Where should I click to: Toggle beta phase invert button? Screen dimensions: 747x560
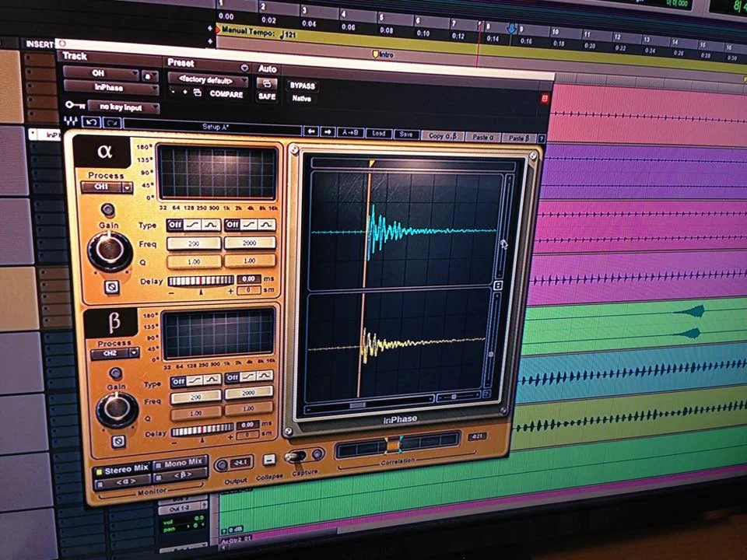(x=118, y=441)
